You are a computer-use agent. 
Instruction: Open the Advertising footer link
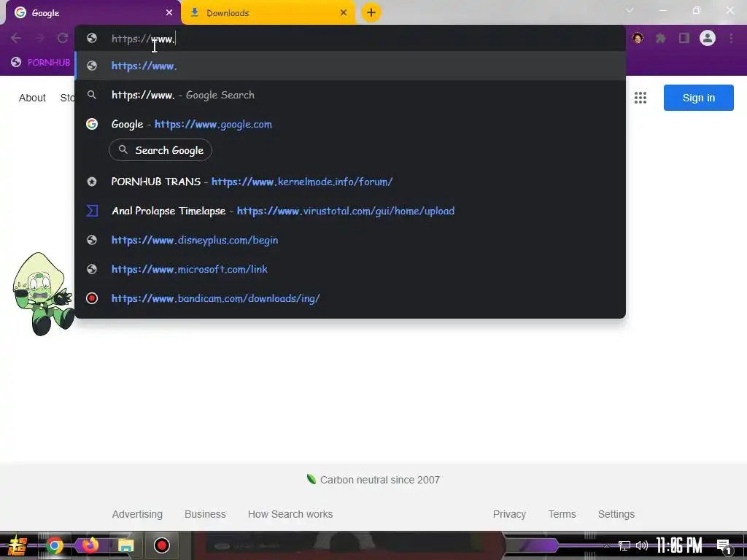click(x=137, y=514)
